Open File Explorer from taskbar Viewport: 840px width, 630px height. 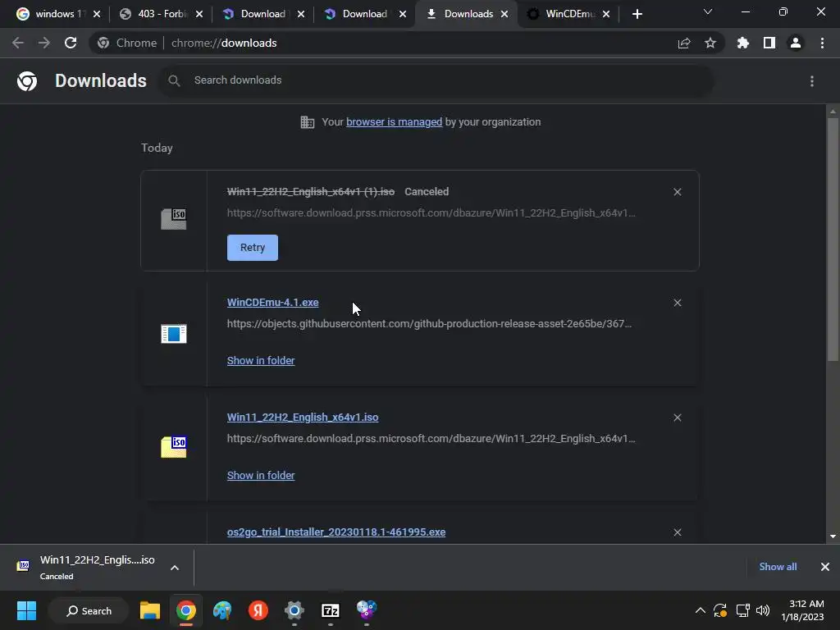point(150,610)
